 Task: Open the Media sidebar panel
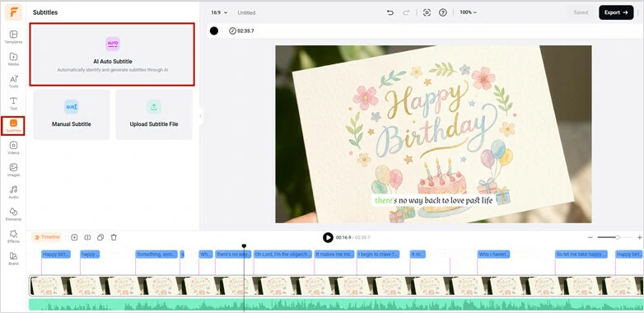coord(13,58)
